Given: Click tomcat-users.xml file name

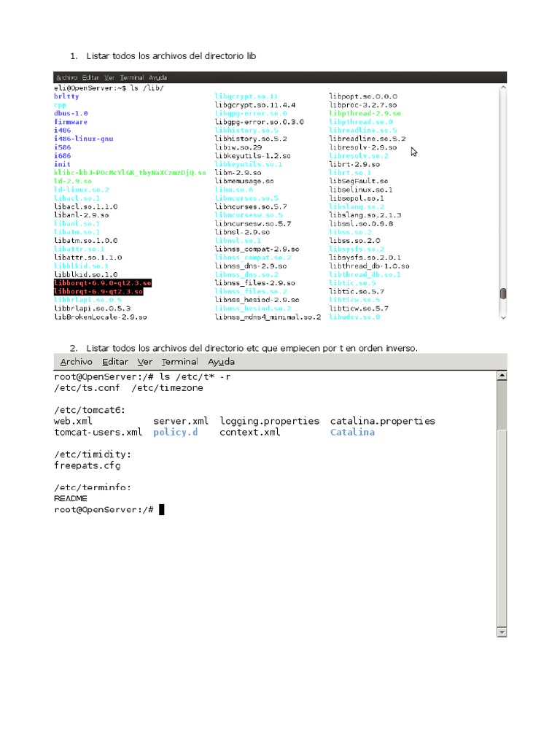Looking at the screenshot, I should 98,432.
